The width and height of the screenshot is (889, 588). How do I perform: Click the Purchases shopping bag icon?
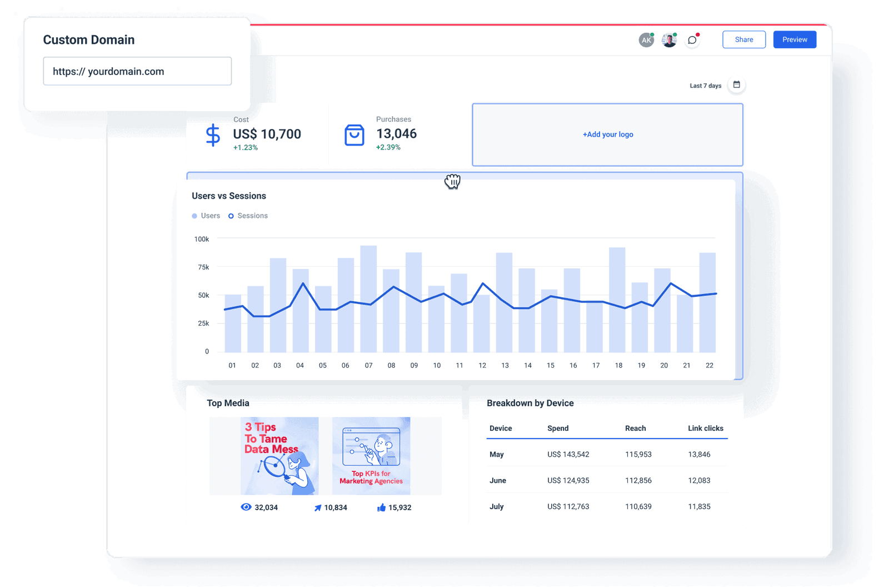point(355,134)
